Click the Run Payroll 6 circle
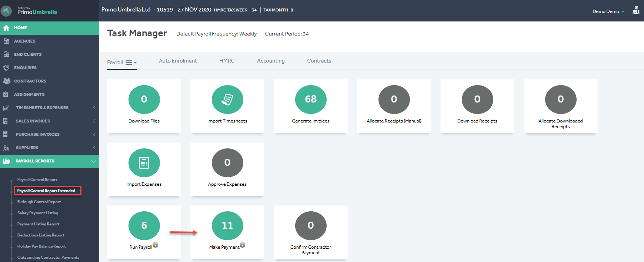Screen dimensions: 644x262 144,226
